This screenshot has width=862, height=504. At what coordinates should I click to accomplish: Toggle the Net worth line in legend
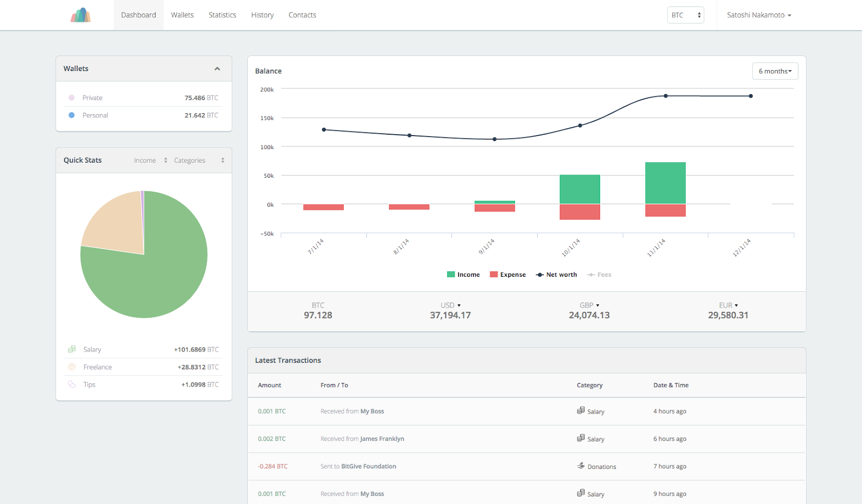tap(557, 275)
